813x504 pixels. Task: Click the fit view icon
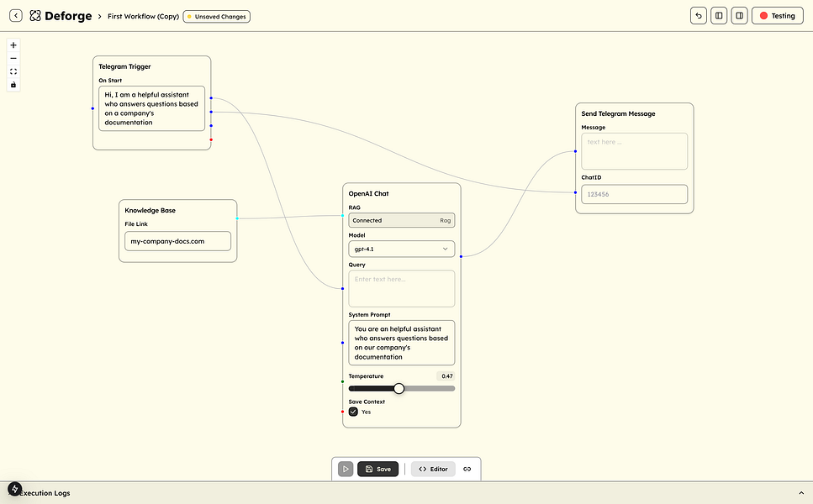[13, 71]
